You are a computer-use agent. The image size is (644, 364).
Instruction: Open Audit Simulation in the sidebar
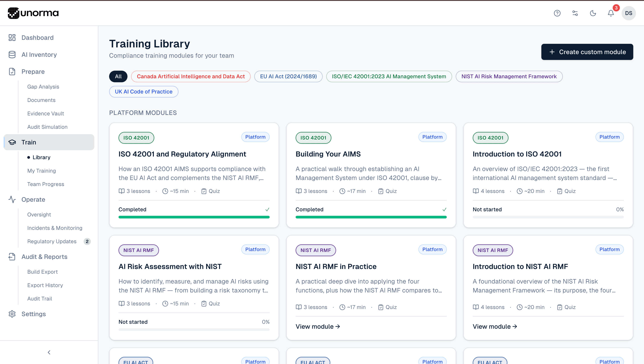tap(47, 127)
